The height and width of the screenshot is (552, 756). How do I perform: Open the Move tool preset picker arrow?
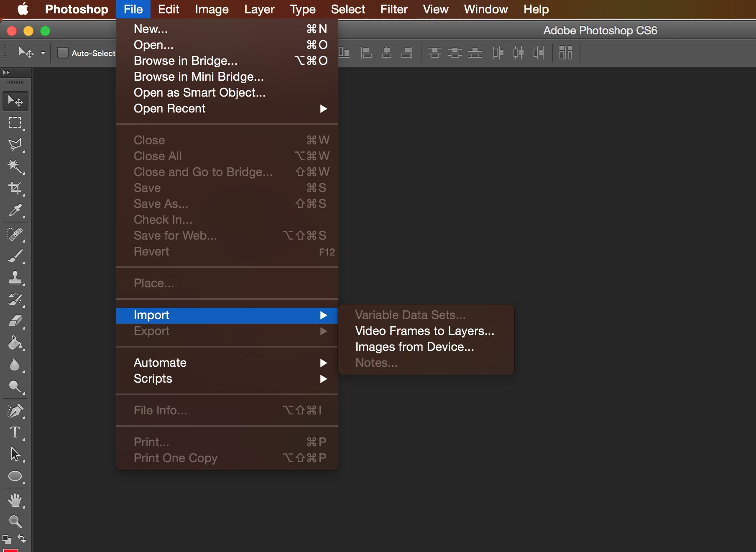coord(43,53)
